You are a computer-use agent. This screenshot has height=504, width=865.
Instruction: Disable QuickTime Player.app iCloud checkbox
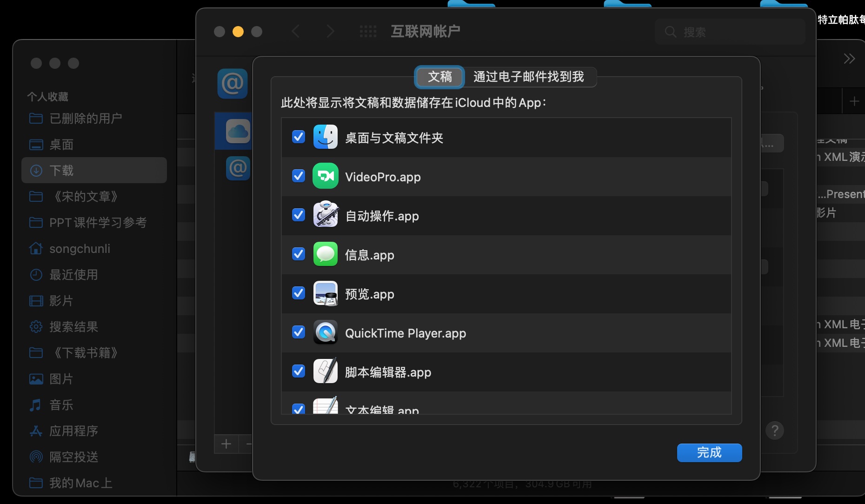[x=299, y=332]
